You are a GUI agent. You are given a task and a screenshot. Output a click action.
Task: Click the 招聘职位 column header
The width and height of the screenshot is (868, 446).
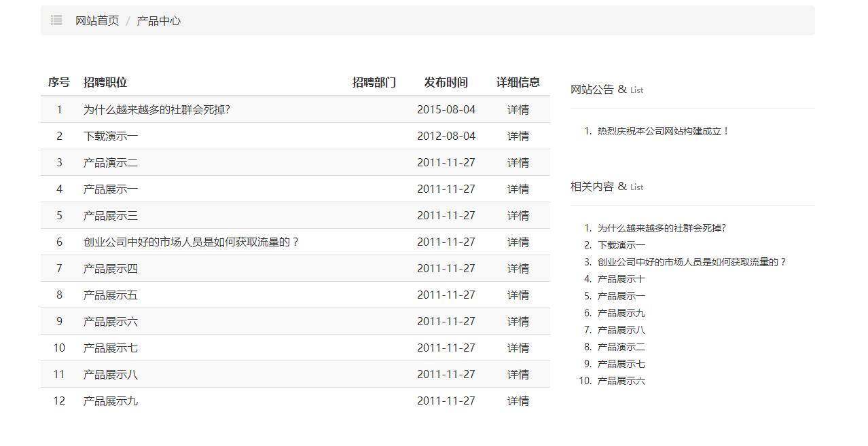105,82
